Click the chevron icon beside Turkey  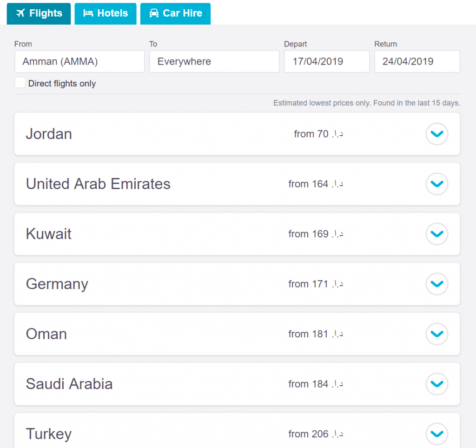pyautogui.click(x=437, y=434)
